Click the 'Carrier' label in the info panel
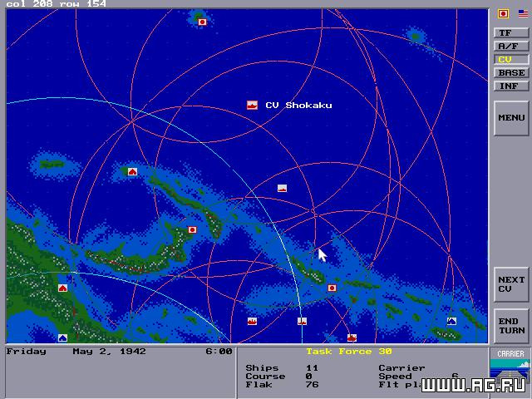532x399 pixels. [x=401, y=367]
